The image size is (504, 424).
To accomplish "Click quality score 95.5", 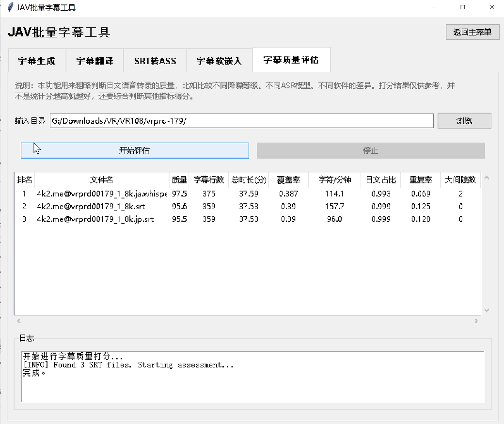I will click(179, 219).
